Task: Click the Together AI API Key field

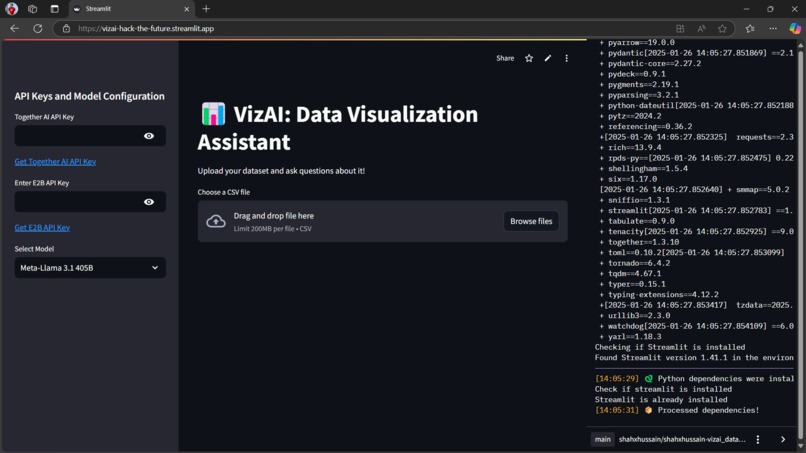Action: click(78, 136)
